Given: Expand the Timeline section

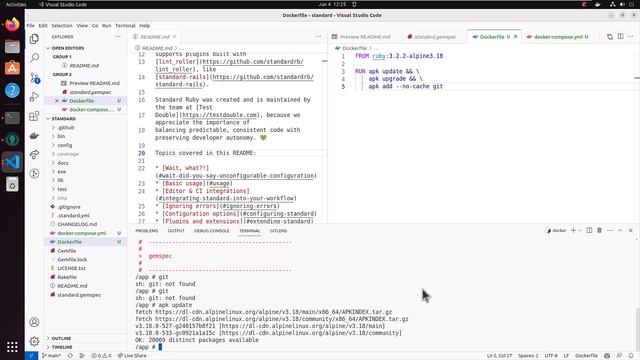Looking at the screenshot, I should (62, 347).
